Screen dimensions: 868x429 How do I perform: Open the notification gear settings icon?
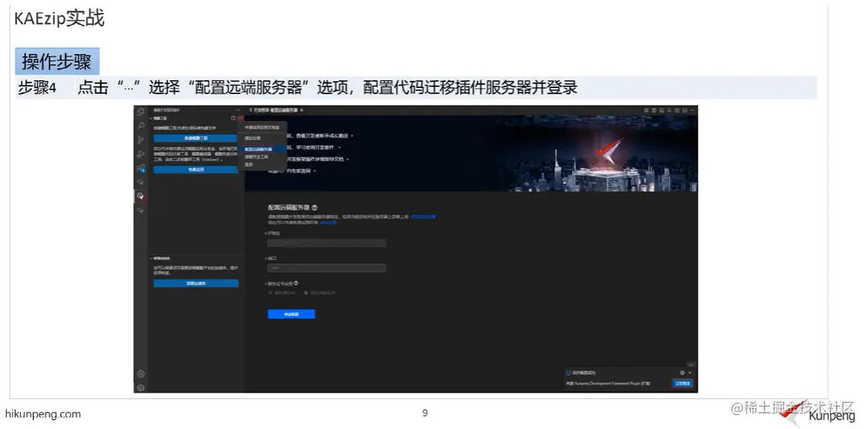682,373
